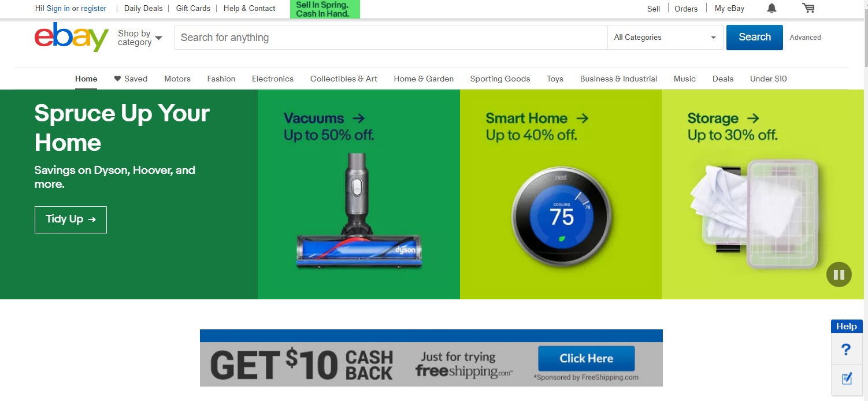This screenshot has width=868, height=401.
Task: Open Saved items with heart icon
Action: [131, 79]
